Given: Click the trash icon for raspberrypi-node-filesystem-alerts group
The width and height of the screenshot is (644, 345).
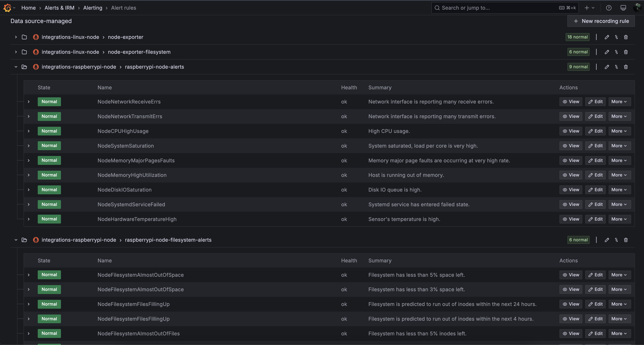Looking at the screenshot, I should [x=625, y=240].
